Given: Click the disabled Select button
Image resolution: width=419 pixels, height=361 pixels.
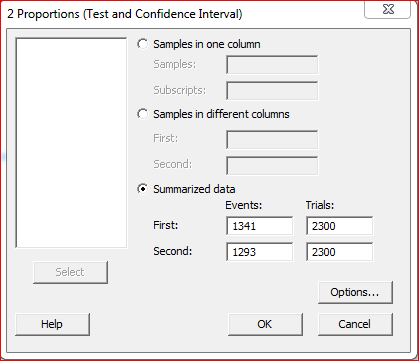Looking at the screenshot, I should 70,272.
